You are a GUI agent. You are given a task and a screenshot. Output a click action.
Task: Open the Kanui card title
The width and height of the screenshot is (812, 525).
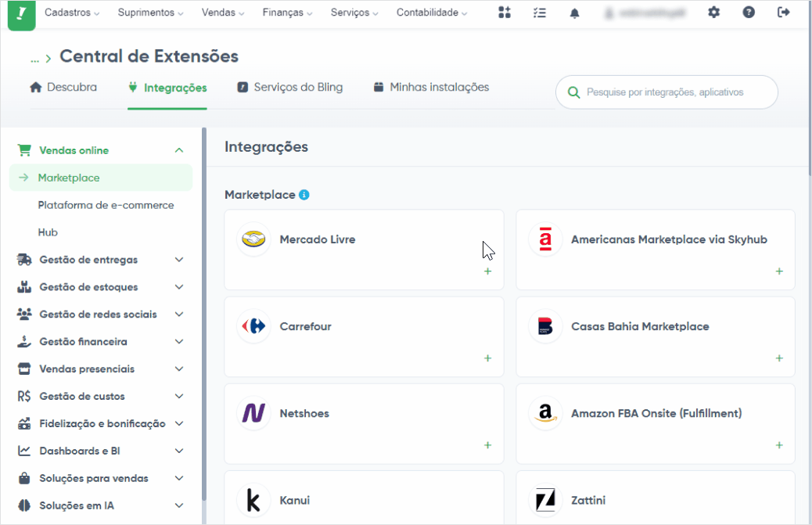(295, 500)
